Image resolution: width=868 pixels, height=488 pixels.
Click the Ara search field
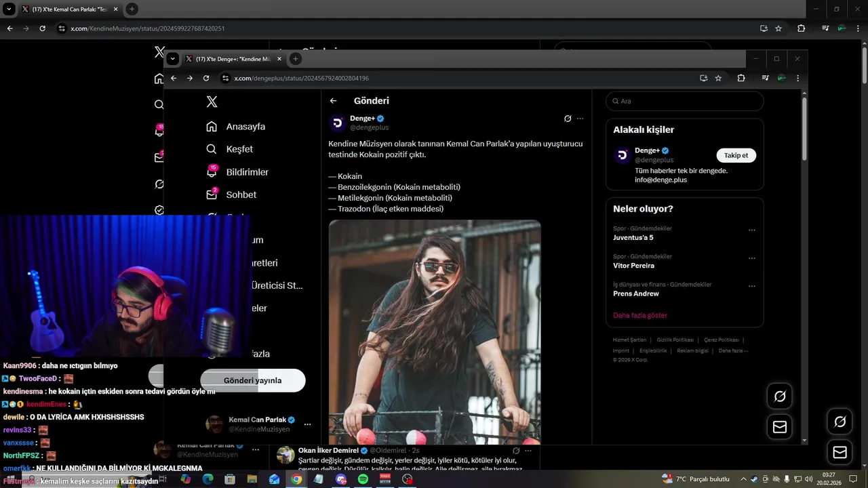click(x=685, y=101)
